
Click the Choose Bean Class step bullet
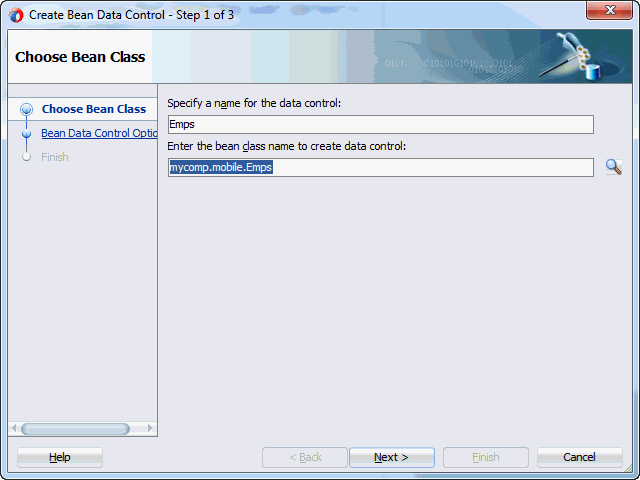click(x=27, y=109)
